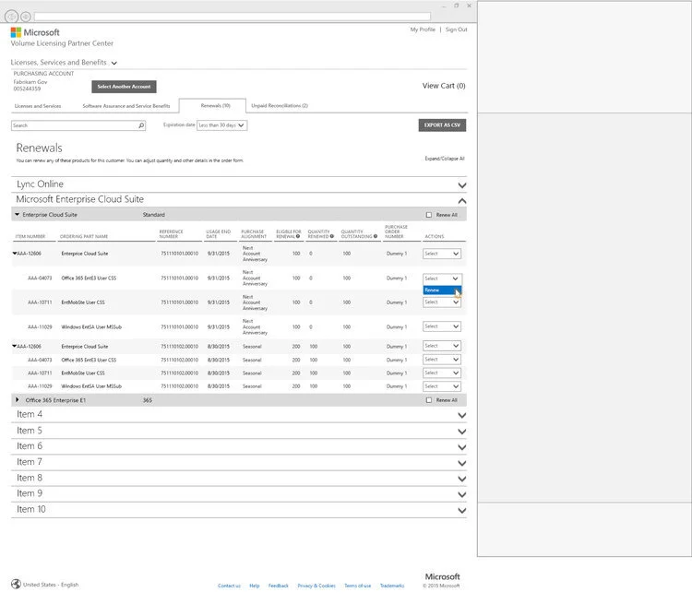The width and height of the screenshot is (692, 616).
Task: Collapse the second AAA-12606 Seasonal item row
Action: [15, 346]
